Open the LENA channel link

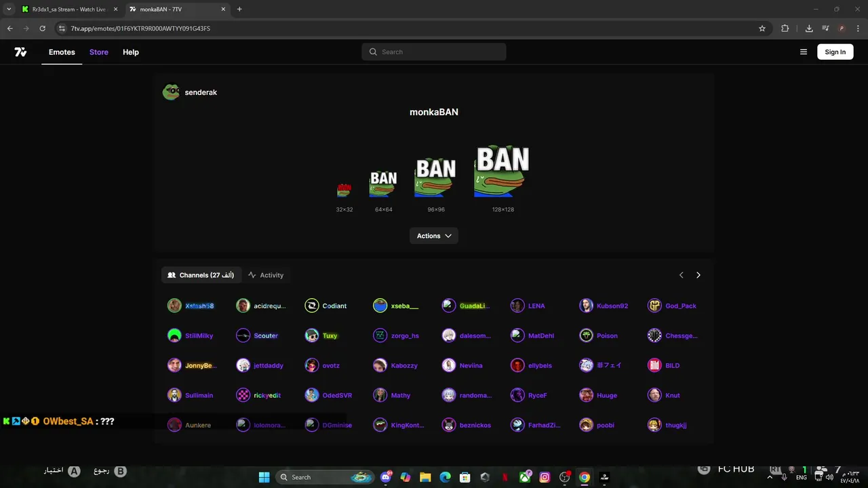point(536,306)
